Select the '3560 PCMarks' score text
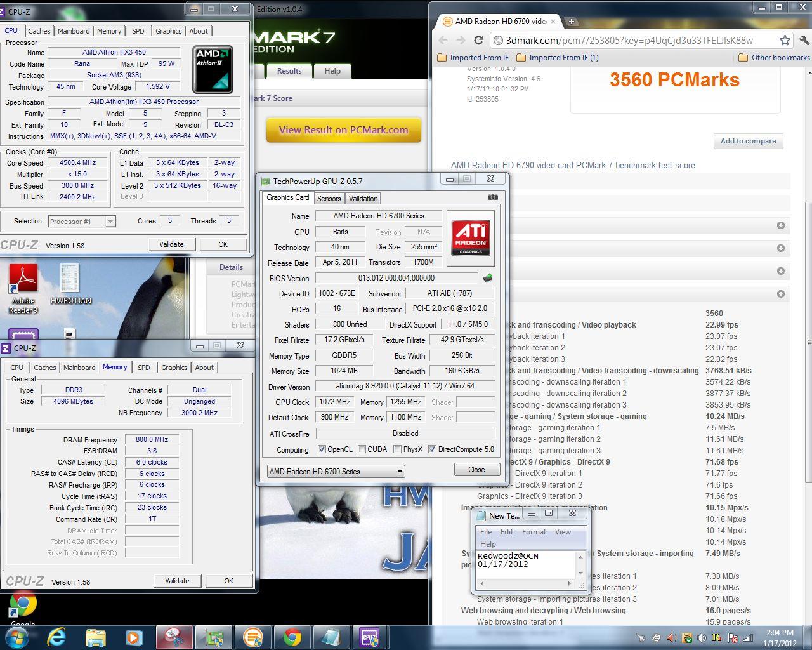The width and height of the screenshot is (812, 650). 674,80
